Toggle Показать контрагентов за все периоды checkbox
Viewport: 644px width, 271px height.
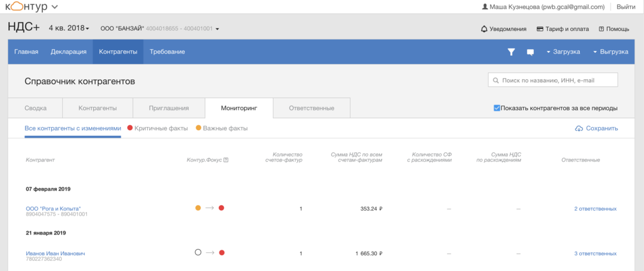[x=497, y=108]
